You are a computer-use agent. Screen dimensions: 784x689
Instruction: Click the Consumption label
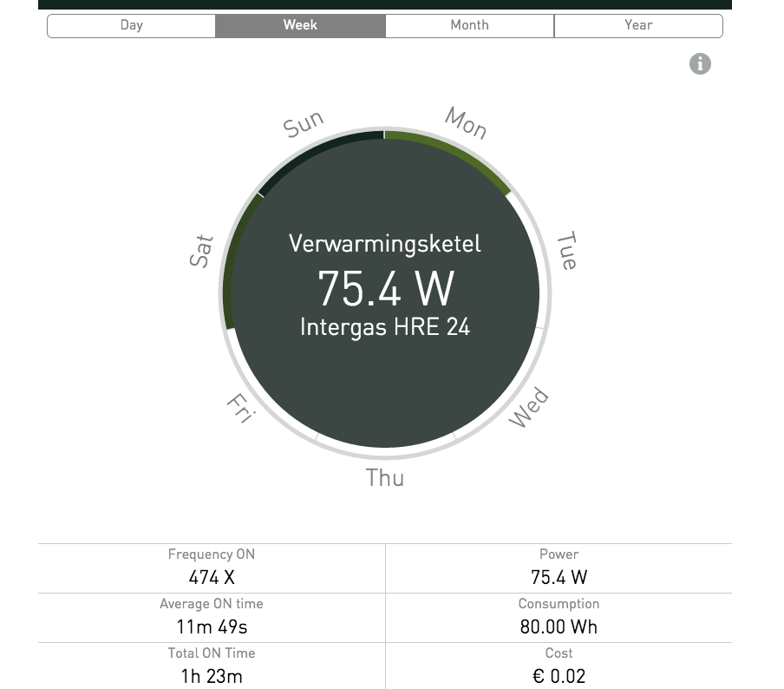[559, 604]
